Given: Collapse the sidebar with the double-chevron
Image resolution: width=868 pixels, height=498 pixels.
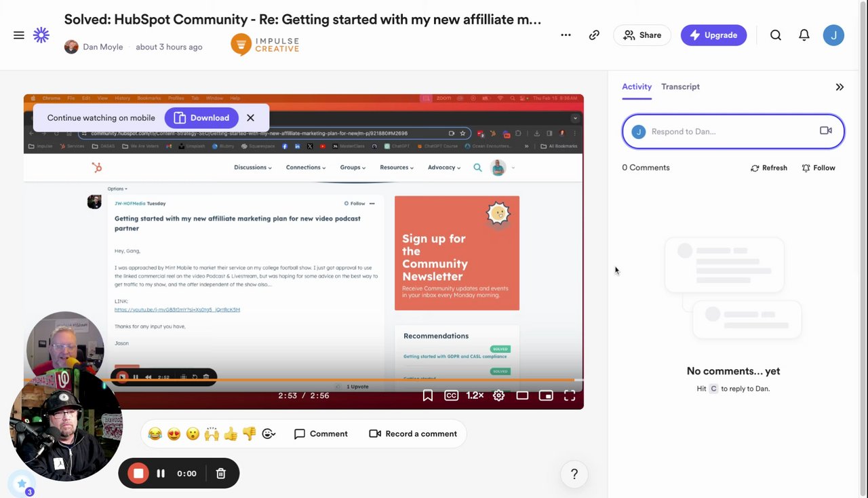Looking at the screenshot, I should click(x=840, y=87).
